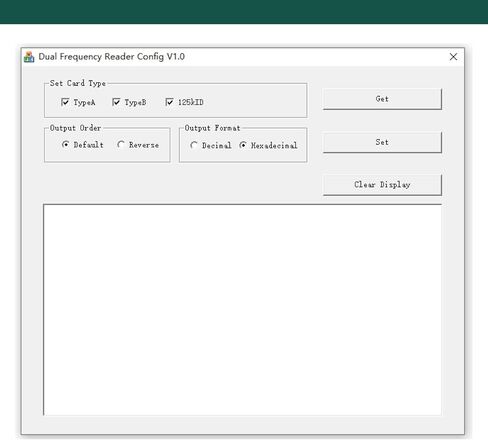The width and height of the screenshot is (488, 440).
Task: Click the Output Order group label
Action: 75,128
